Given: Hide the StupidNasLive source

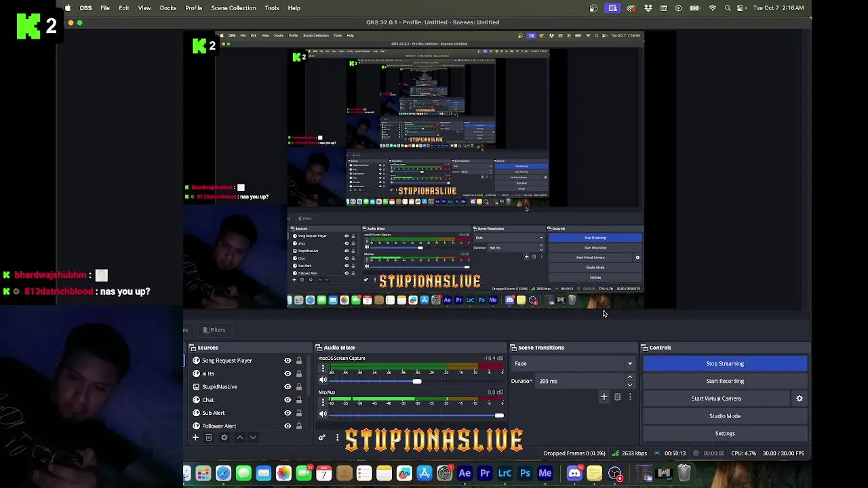Looking at the screenshot, I should point(288,386).
